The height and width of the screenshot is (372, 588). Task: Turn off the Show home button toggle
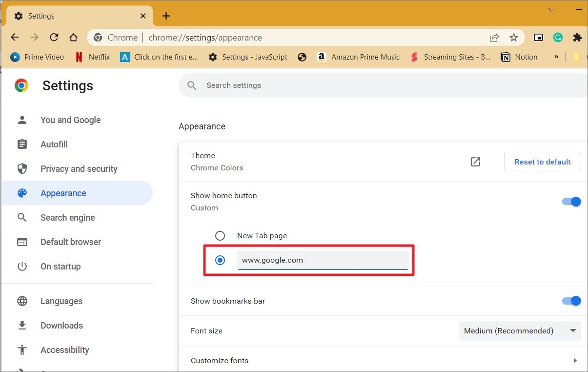coord(571,201)
